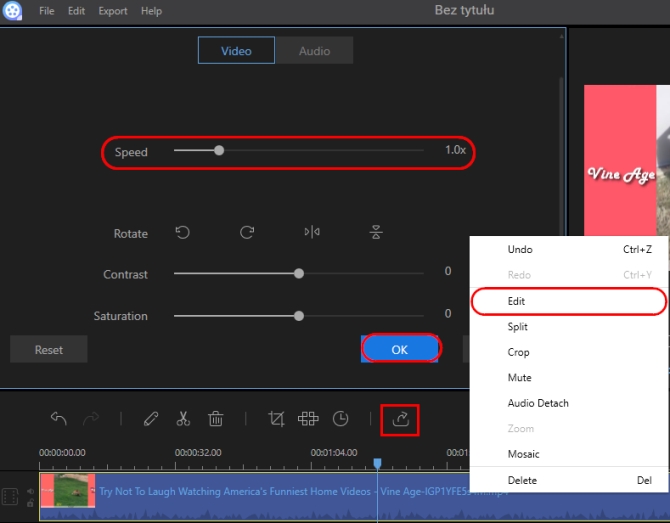The height and width of the screenshot is (523, 670).
Task: Rotate video counter-clockwise
Action: coord(182,232)
